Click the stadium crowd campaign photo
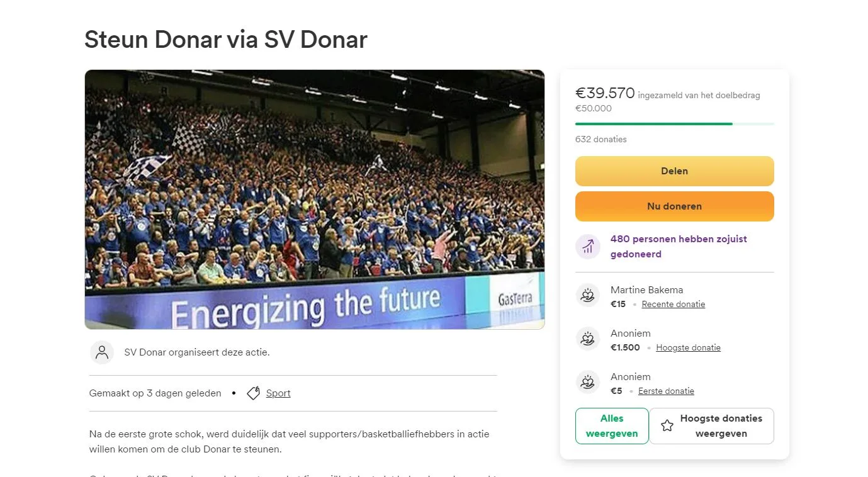The height and width of the screenshot is (477, 868). tap(314, 199)
